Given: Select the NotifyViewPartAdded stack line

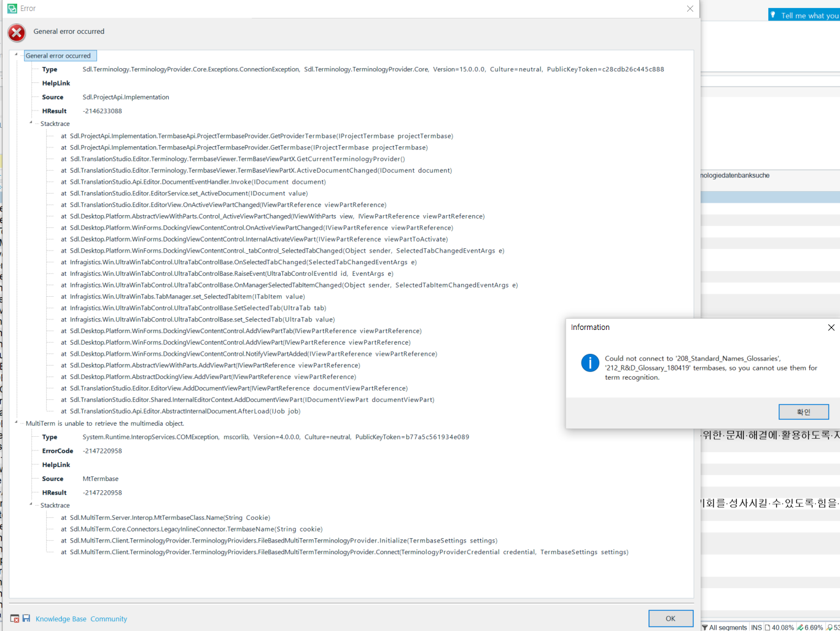Looking at the screenshot, I should [249, 354].
